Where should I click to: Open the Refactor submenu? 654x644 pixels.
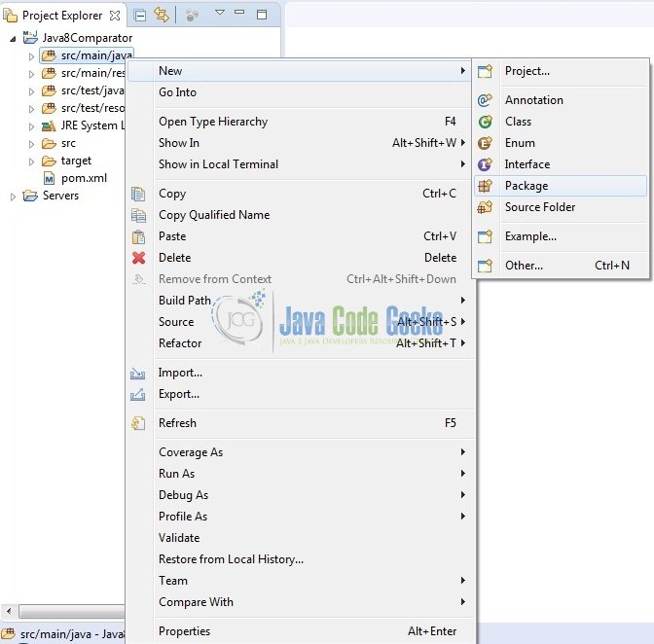click(300, 343)
